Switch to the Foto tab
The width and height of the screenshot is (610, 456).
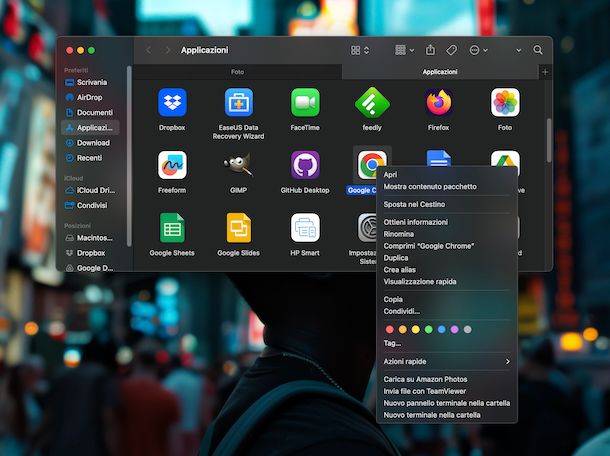(237, 72)
